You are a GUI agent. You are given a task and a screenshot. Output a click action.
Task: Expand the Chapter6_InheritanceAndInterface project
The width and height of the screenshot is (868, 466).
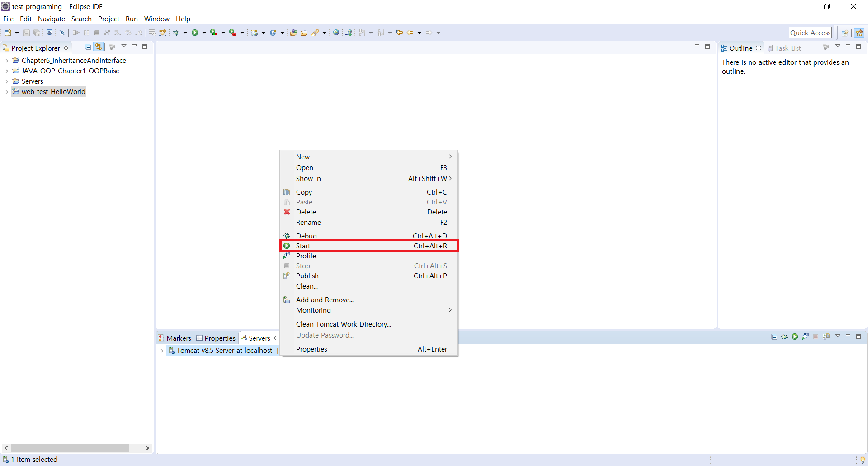(7, 61)
